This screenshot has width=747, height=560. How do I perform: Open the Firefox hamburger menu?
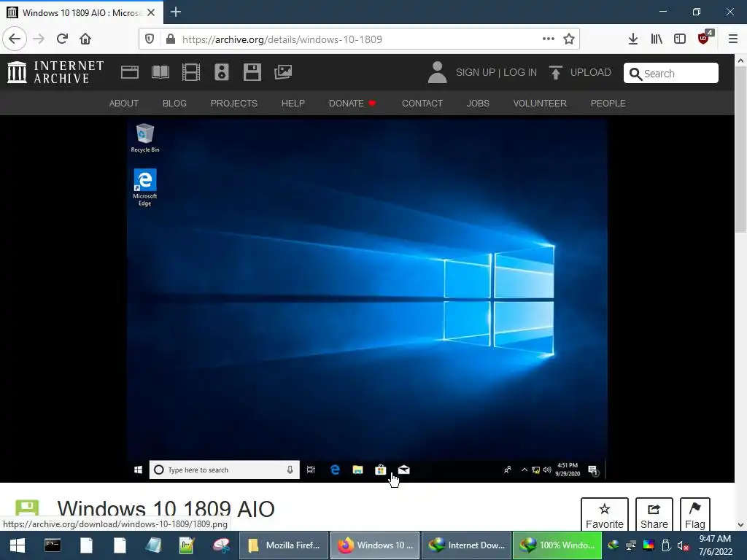(x=733, y=39)
